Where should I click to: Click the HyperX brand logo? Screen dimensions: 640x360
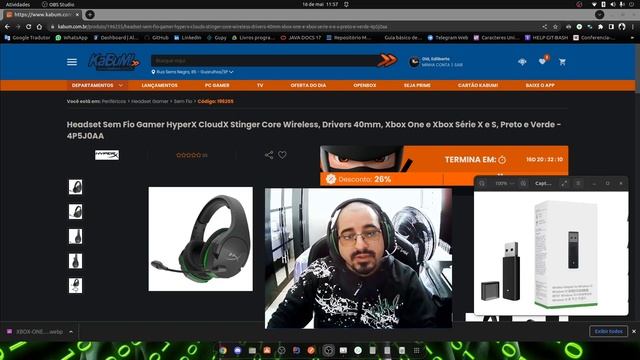point(107,155)
